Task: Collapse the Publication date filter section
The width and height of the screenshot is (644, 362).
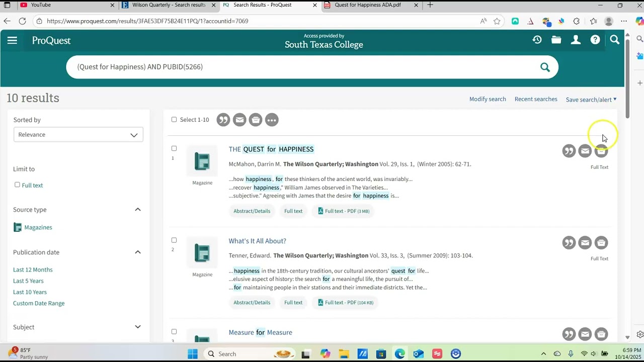Action: coord(138,252)
